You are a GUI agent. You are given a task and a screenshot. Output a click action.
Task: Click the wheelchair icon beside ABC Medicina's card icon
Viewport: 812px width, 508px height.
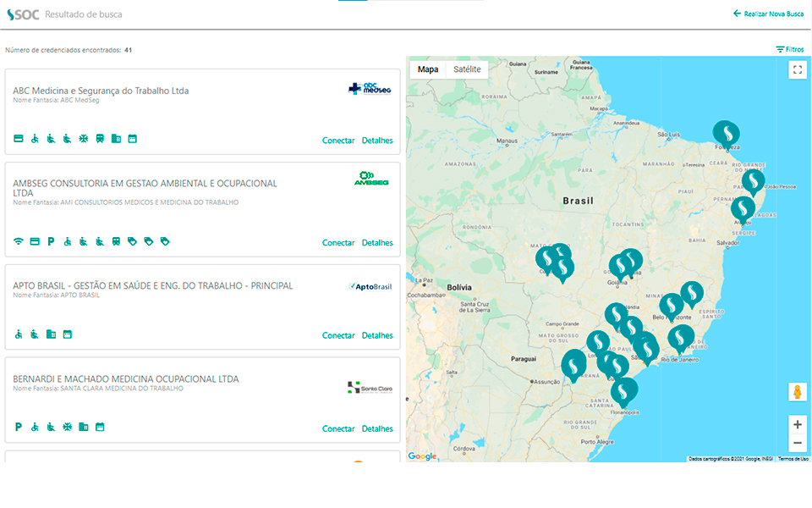coord(35,138)
